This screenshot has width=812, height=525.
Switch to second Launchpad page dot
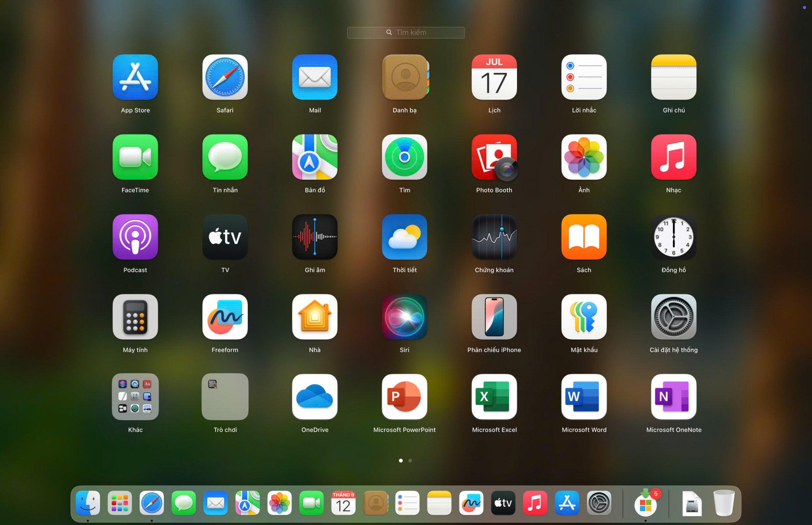coord(410,461)
